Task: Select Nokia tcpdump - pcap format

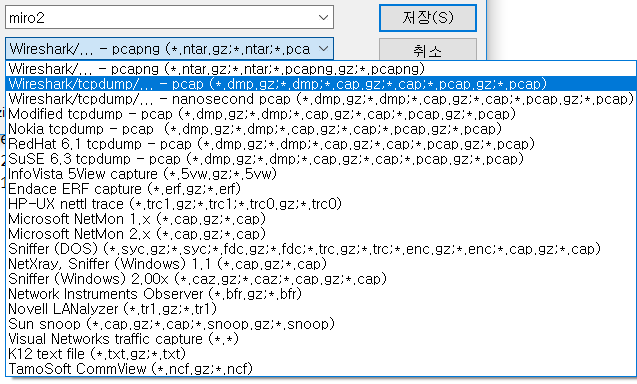Action: [x=321, y=129]
